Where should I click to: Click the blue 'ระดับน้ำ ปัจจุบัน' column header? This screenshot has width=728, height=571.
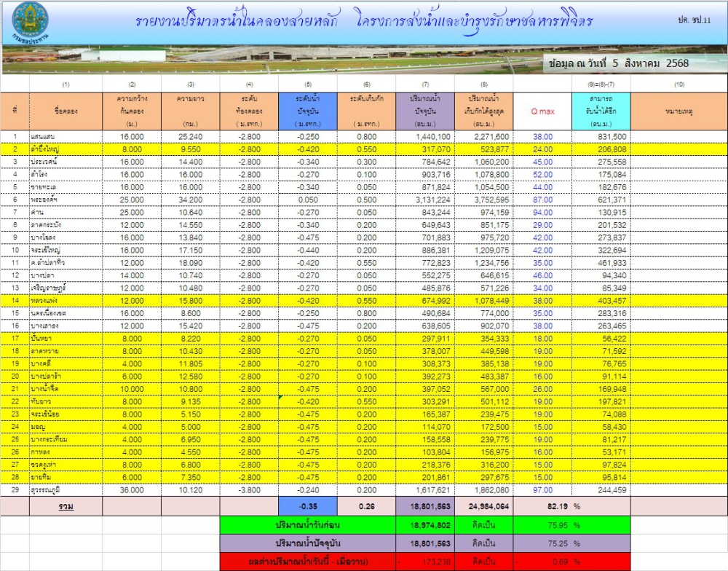[x=308, y=111]
